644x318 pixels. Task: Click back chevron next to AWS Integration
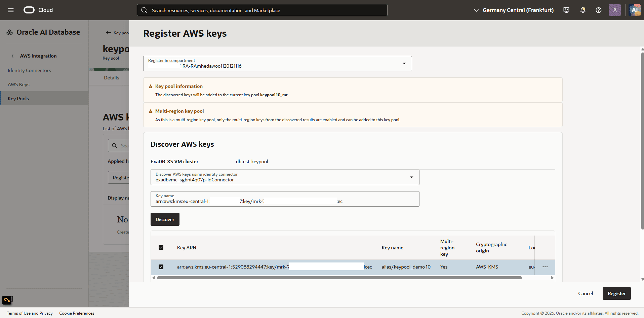[x=12, y=56]
